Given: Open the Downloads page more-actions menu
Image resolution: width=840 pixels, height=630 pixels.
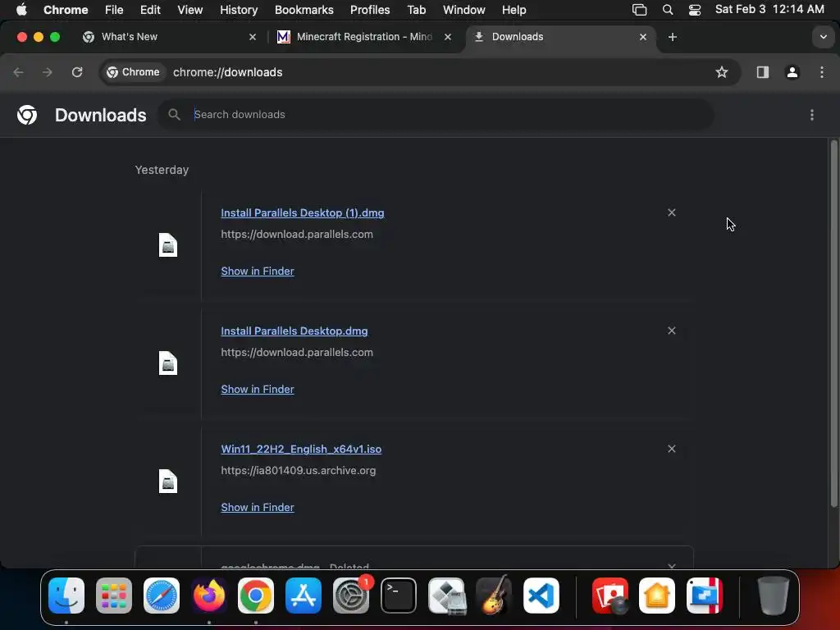Looking at the screenshot, I should point(811,115).
